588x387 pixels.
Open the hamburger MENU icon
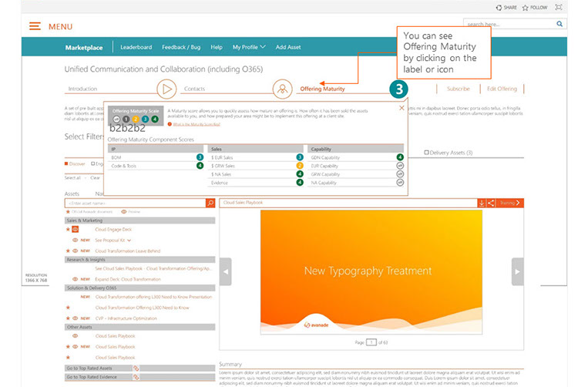click(x=35, y=26)
